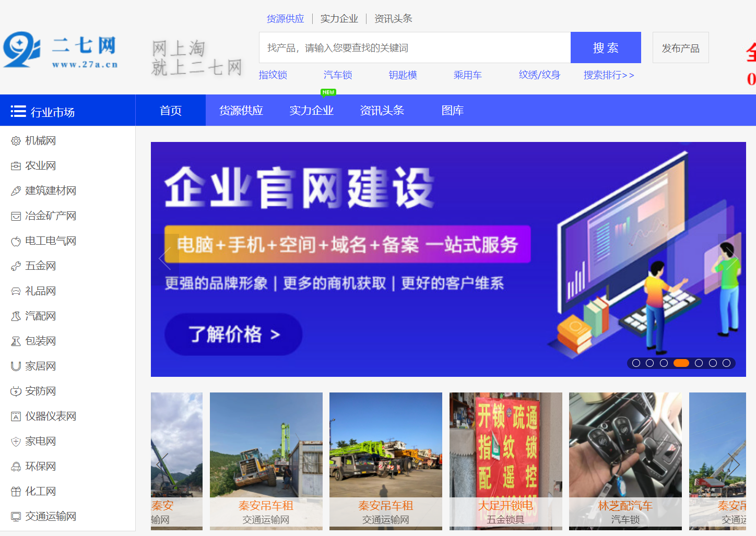Click the 交通运输网 transport icon

[15, 516]
